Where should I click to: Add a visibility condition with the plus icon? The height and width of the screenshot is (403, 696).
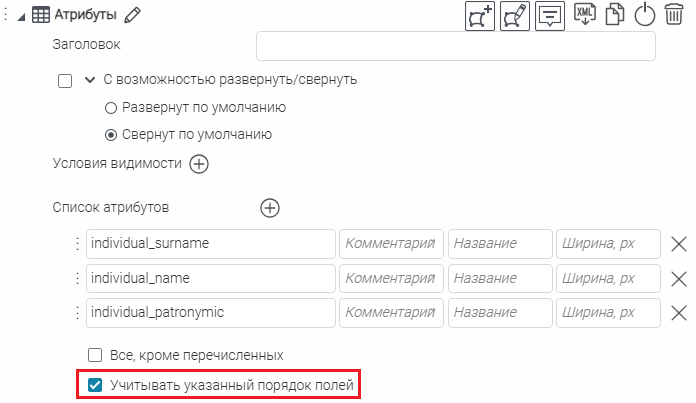click(x=199, y=164)
